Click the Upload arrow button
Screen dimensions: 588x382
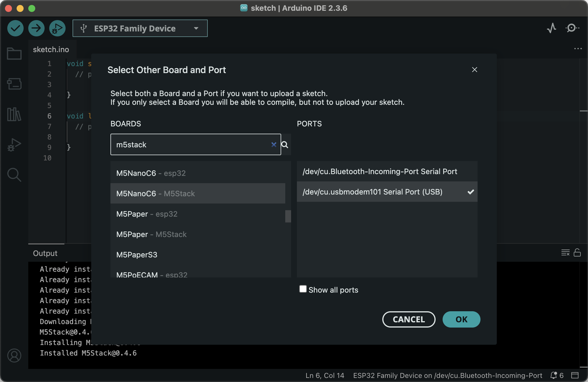(x=36, y=28)
